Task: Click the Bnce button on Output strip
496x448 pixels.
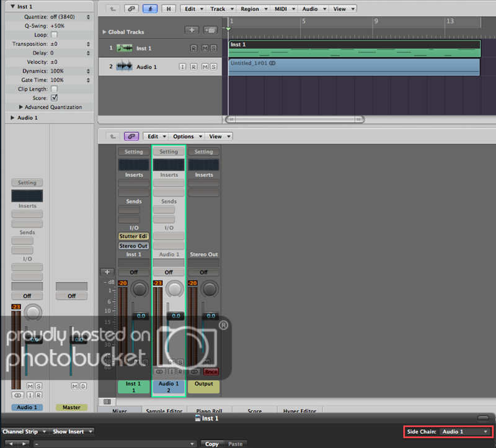Action: point(211,372)
